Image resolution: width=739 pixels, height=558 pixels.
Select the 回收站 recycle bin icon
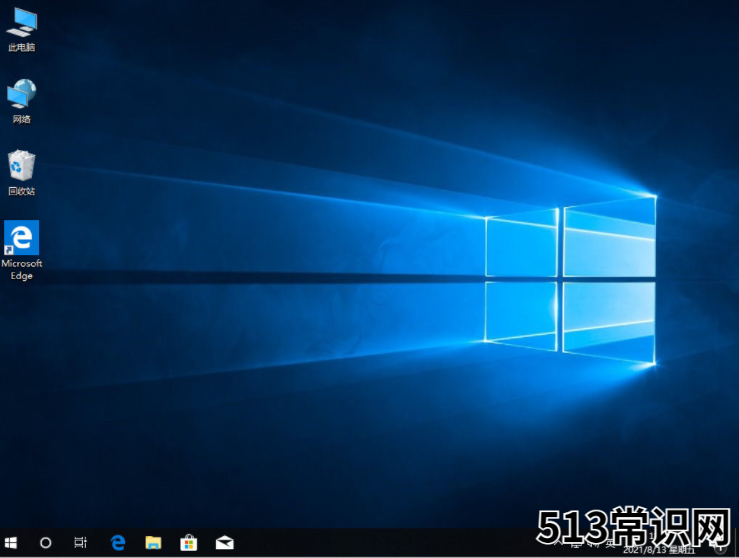(22, 172)
